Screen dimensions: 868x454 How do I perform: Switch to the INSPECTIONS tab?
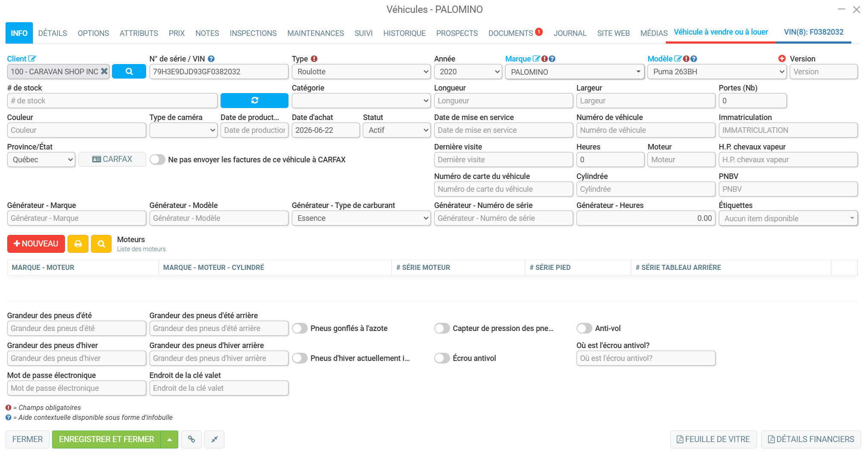pos(253,33)
